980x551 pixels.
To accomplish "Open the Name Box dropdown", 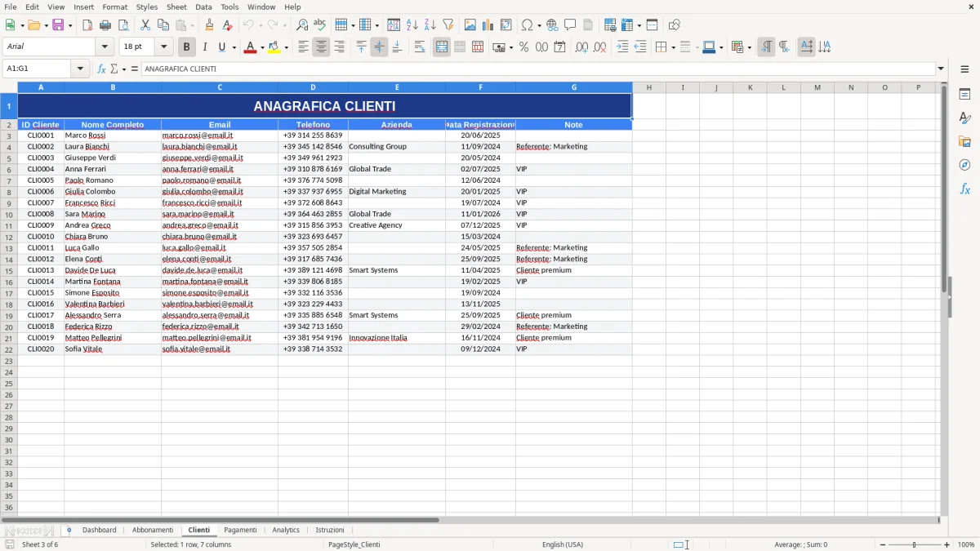I will 79,69.
